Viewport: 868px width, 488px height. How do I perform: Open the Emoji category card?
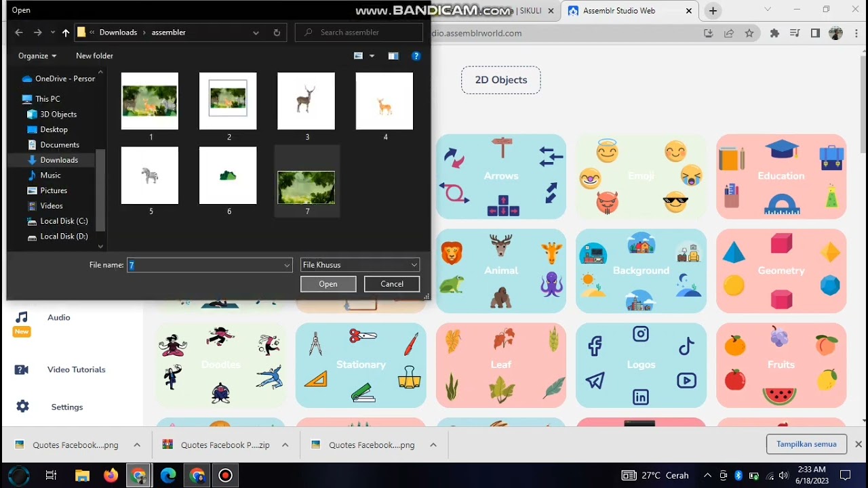pos(641,176)
